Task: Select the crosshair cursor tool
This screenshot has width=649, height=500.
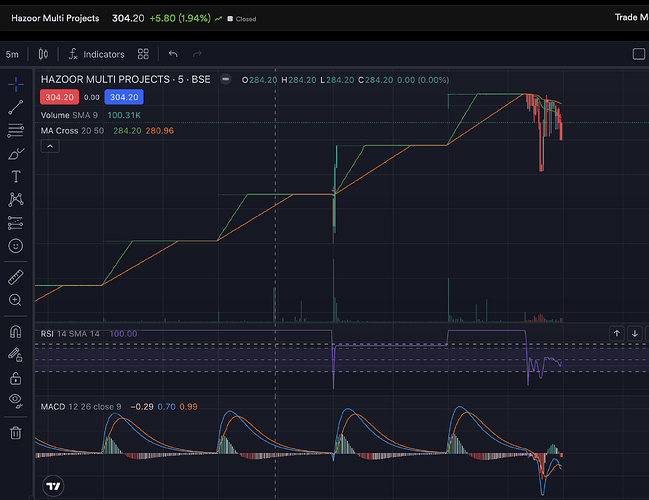Action: tap(16, 84)
